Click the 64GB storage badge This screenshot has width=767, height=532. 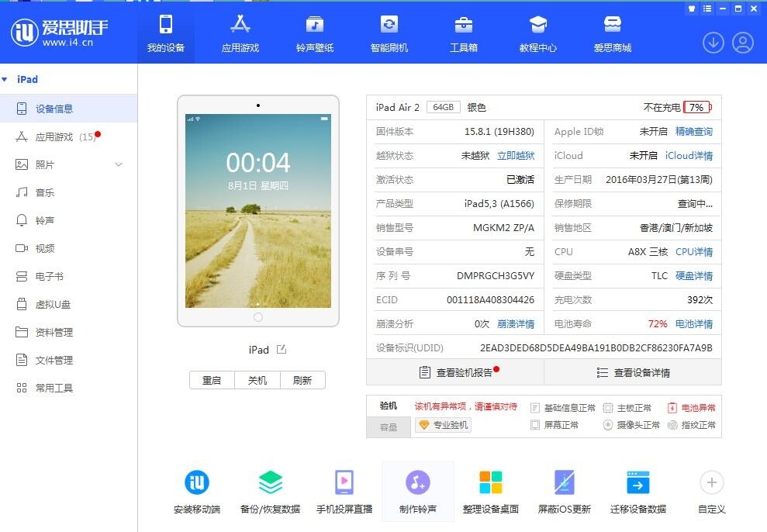[443, 107]
